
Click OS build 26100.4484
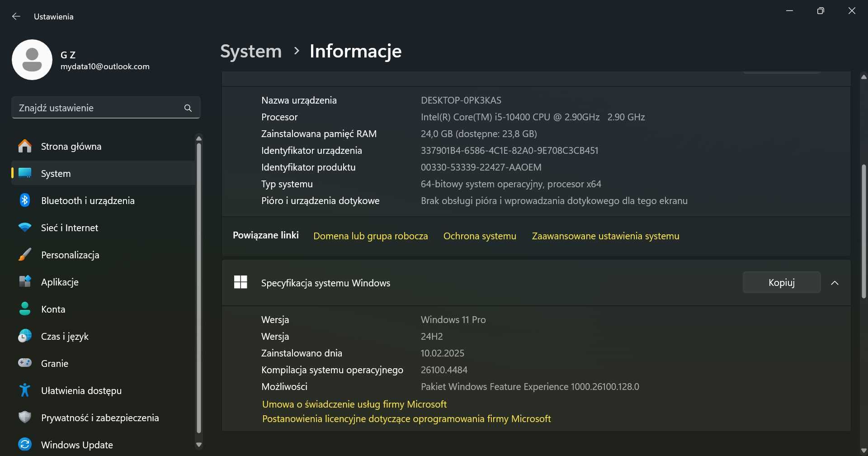click(444, 370)
